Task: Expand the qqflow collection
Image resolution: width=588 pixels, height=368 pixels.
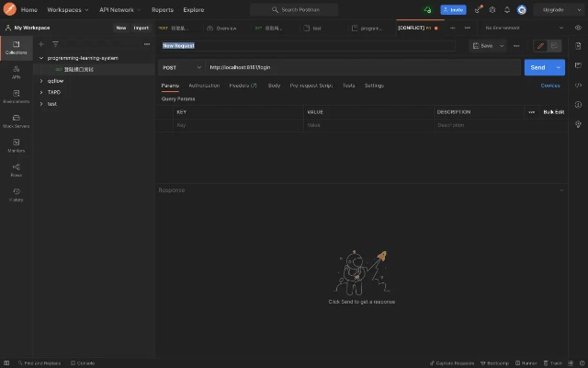Action: tap(41, 81)
